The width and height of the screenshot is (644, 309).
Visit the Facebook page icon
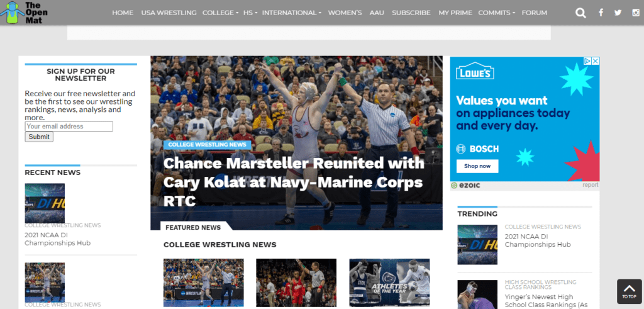point(601,13)
